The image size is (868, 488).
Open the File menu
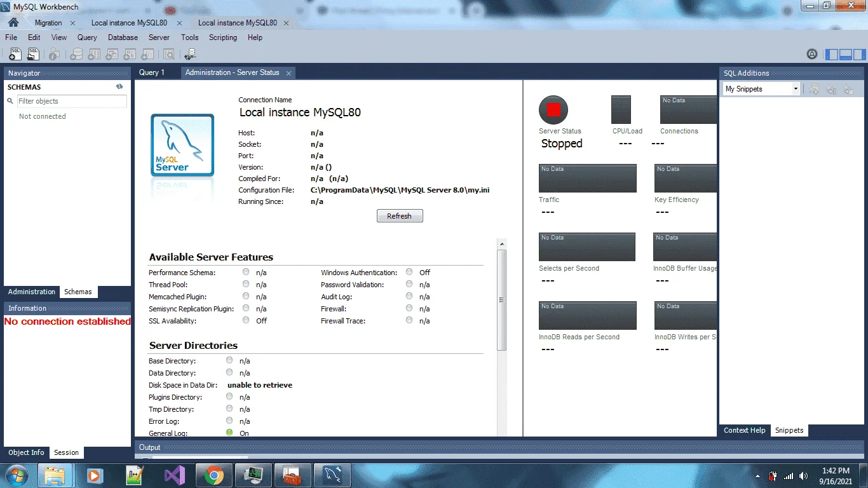coord(11,37)
